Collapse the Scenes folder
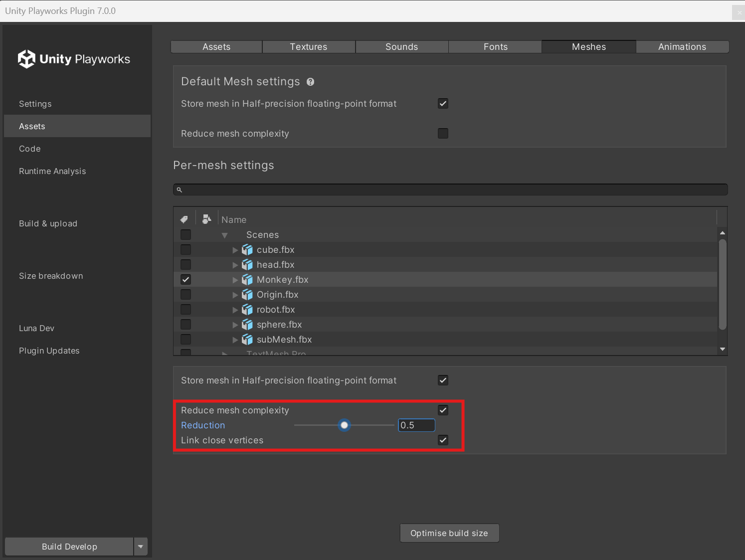 click(224, 235)
